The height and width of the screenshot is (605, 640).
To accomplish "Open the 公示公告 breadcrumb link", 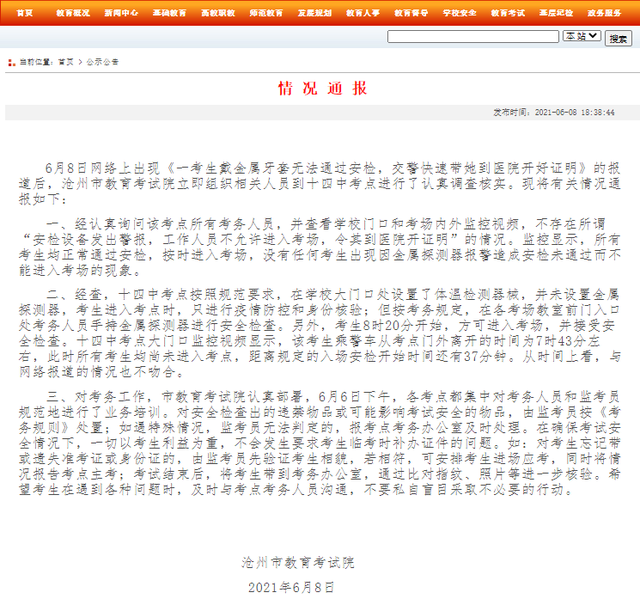I will point(102,62).
